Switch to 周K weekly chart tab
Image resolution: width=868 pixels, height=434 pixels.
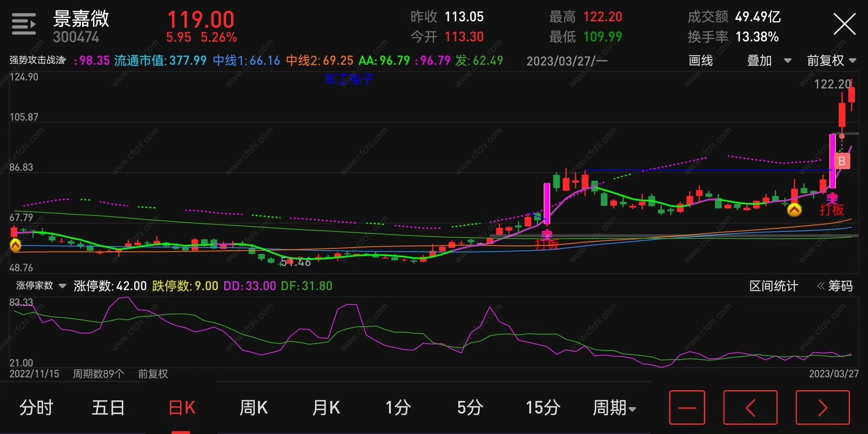coord(253,407)
